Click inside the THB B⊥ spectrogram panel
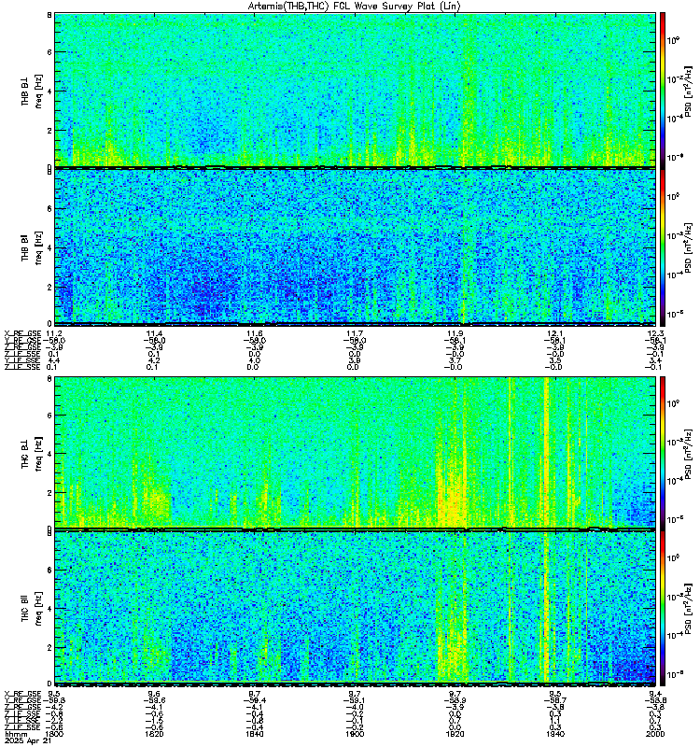Viewport: 700px width, 747px height. [355, 90]
